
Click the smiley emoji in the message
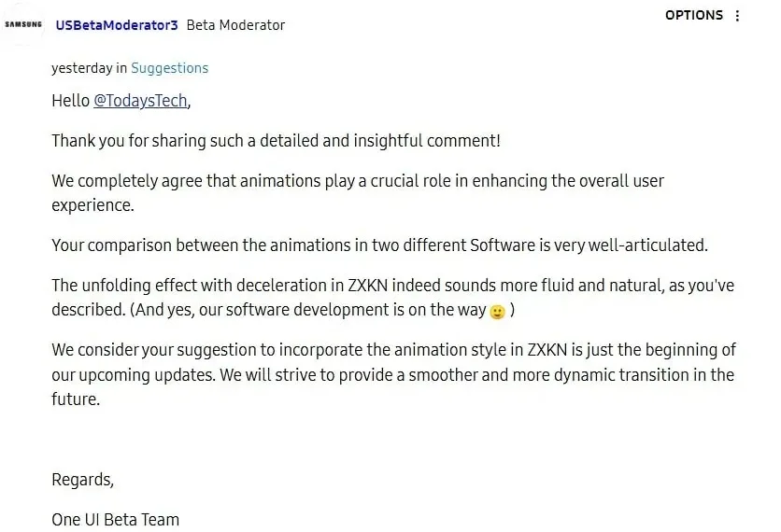[x=497, y=312]
